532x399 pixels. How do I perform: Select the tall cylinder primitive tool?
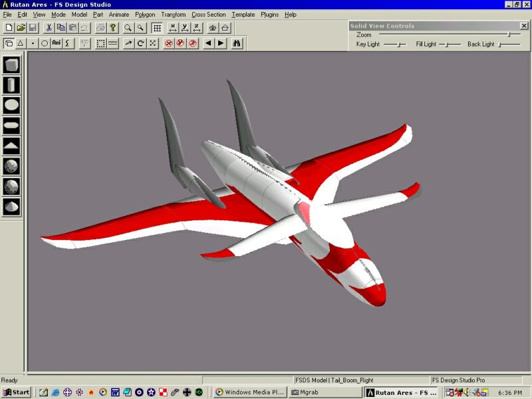tap(11, 85)
